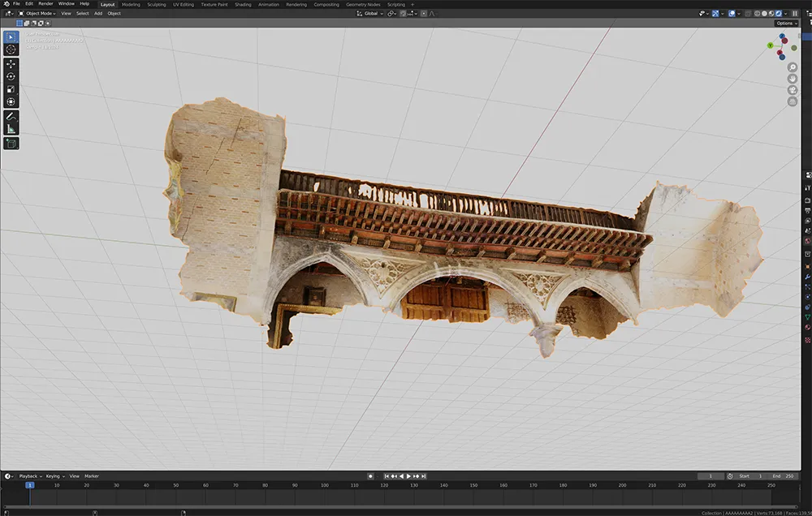The image size is (812, 516).
Task: Toggle the viewport gizmo display
Action: coord(715,14)
